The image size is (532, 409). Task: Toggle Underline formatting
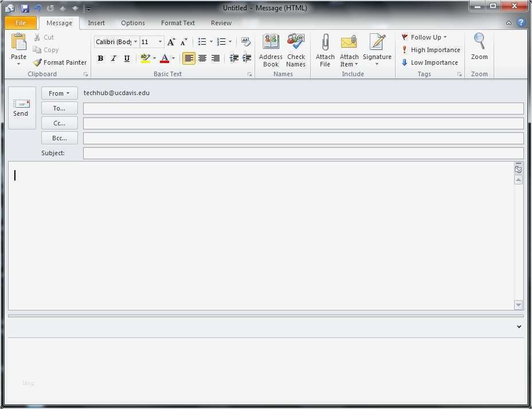[127, 58]
